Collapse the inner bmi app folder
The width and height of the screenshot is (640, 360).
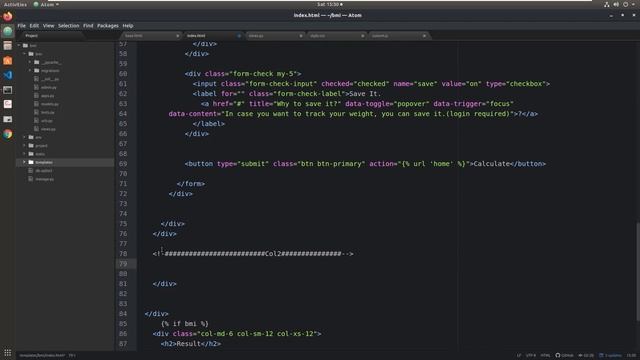[24, 54]
